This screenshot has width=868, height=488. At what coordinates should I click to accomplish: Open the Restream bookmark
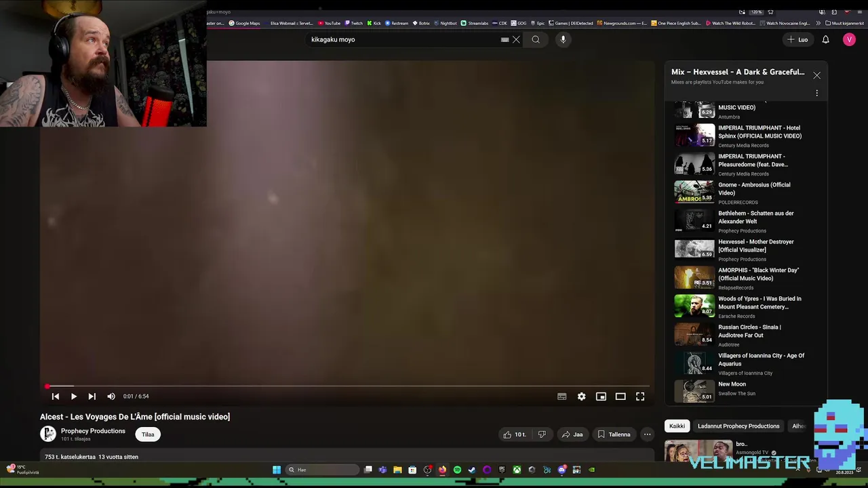[x=397, y=23]
